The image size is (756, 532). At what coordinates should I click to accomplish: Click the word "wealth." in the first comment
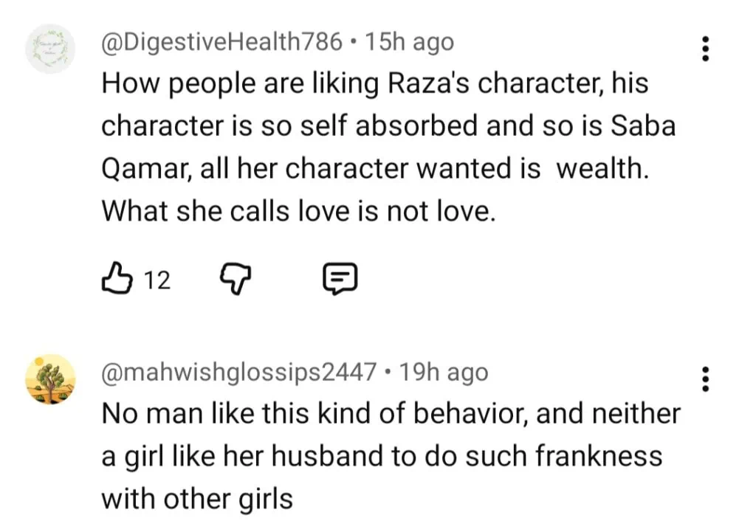(x=601, y=168)
